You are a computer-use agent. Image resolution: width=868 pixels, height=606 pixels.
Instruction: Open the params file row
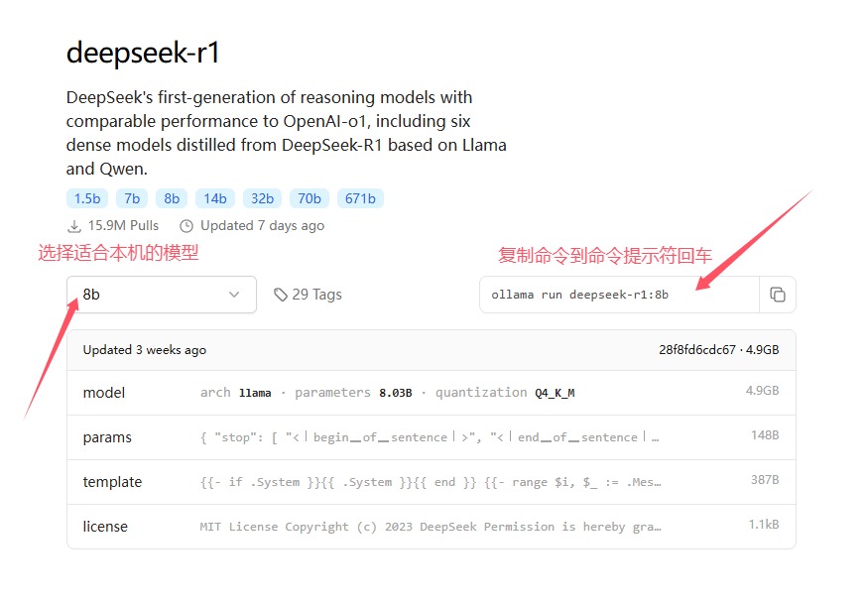(x=431, y=437)
